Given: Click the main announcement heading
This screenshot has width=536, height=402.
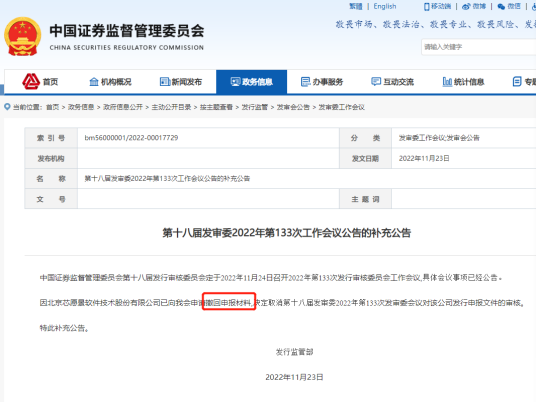Looking at the screenshot, I should coord(286,233).
